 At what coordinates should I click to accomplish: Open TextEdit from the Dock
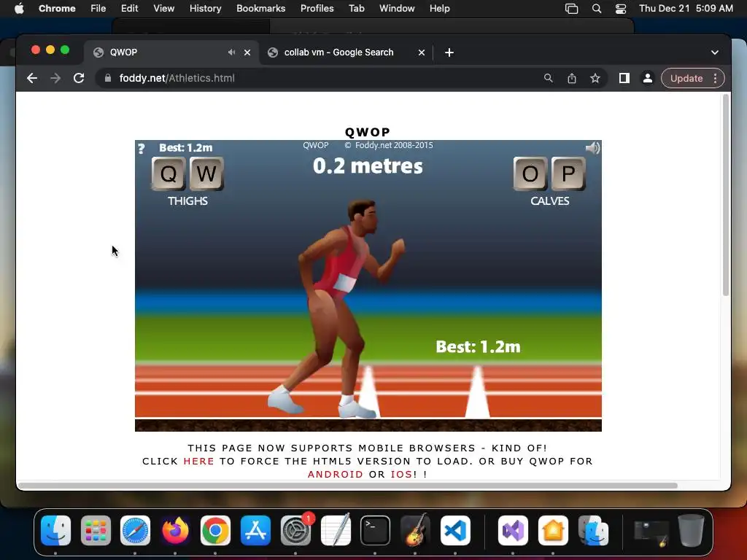click(x=336, y=530)
